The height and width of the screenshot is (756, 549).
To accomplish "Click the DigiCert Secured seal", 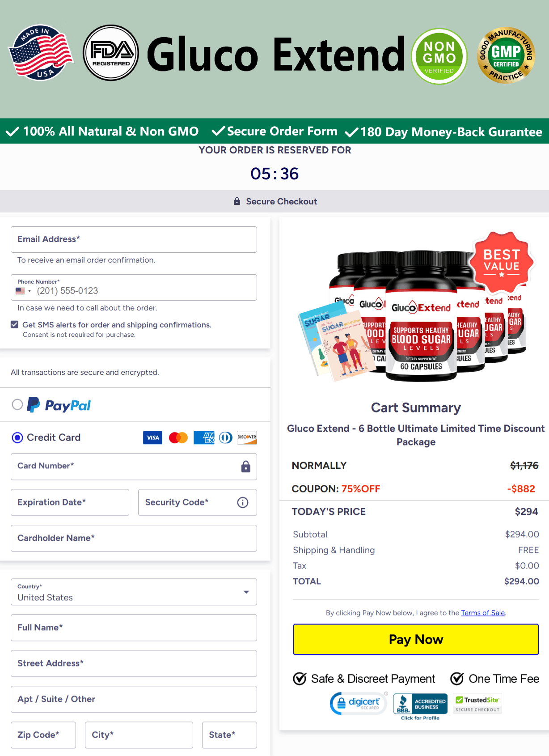I will point(359,703).
